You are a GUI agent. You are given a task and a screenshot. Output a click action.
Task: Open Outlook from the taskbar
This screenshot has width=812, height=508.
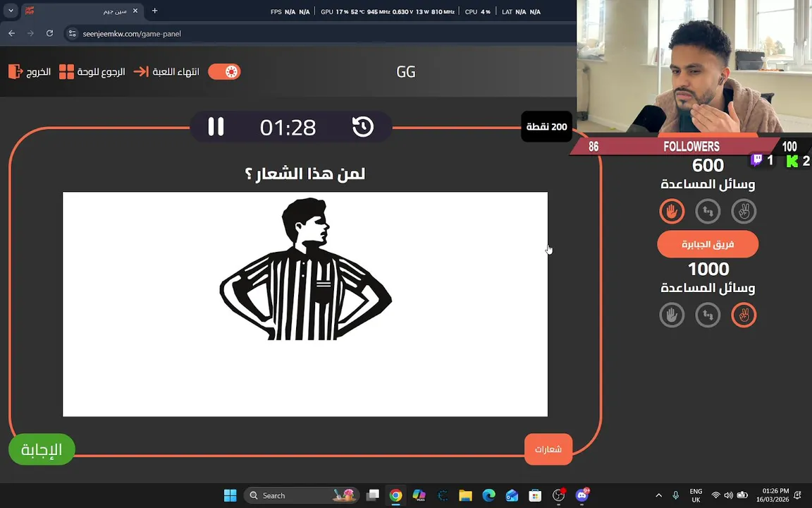pos(512,495)
